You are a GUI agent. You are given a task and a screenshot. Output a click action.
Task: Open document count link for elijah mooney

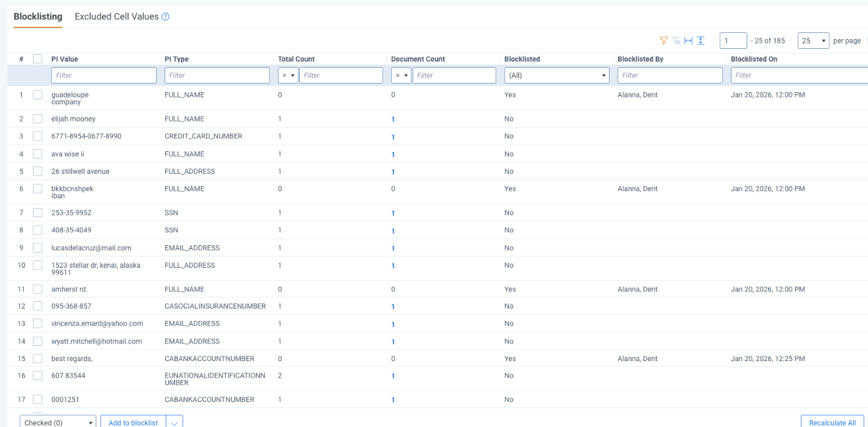click(x=393, y=120)
